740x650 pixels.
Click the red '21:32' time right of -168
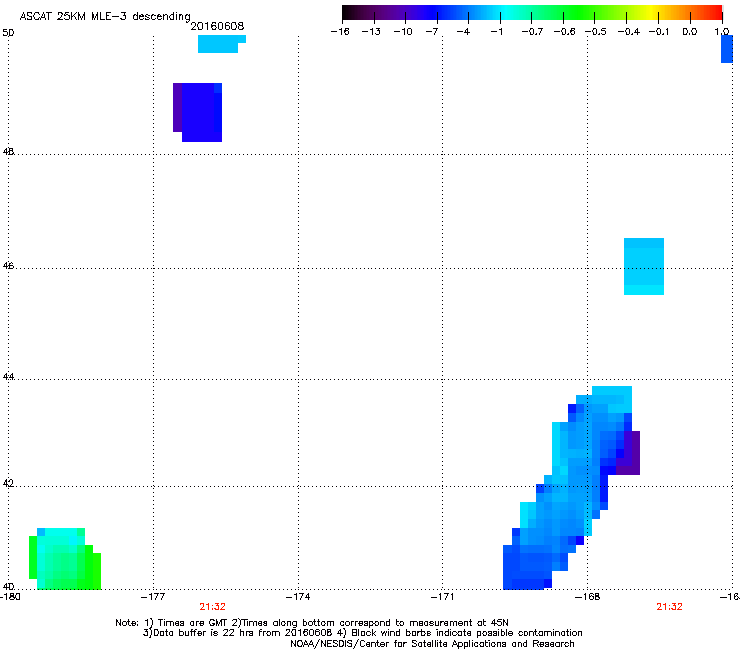point(669,607)
